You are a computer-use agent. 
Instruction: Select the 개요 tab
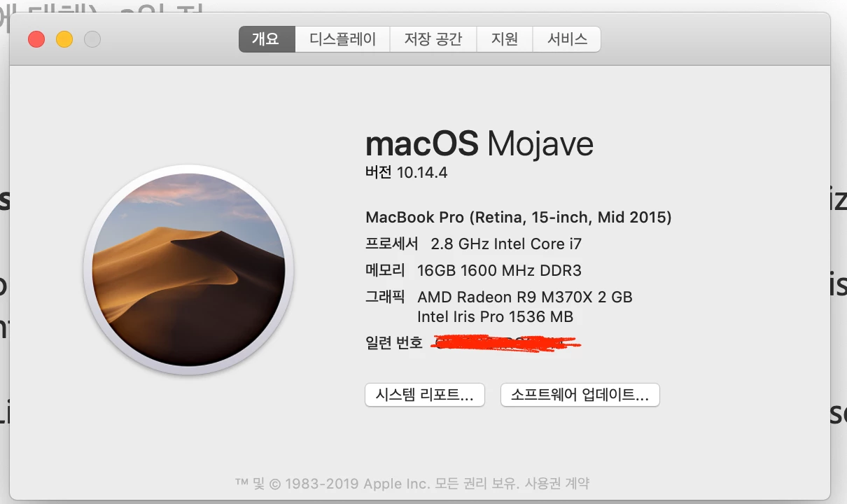click(x=267, y=39)
